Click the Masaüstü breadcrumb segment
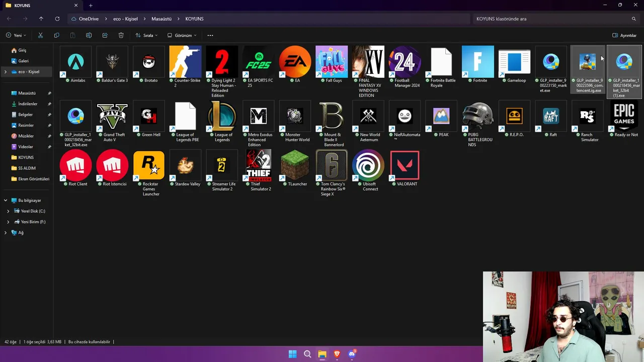644x362 pixels. 162,19
